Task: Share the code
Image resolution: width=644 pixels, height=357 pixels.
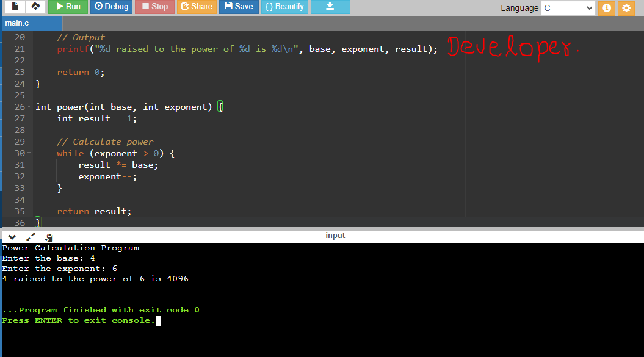Action: pyautogui.click(x=197, y=7)
